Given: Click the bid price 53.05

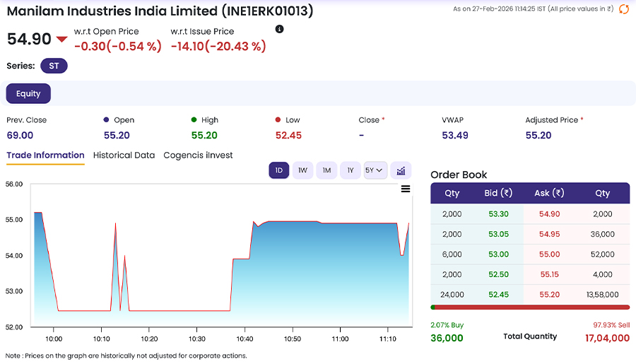Looking at the screenshot, I should click(498, 234).
